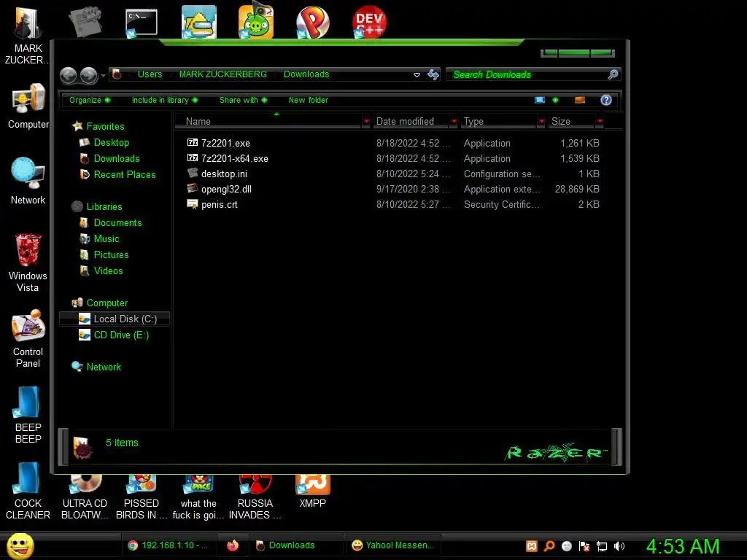Select Favorites in navigation pane
Viewport: 747px width, 560px height.
click(x=105, y=126)
